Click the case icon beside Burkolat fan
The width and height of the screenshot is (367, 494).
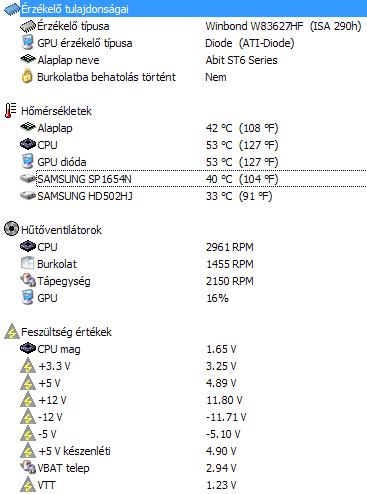pos(27,263)
